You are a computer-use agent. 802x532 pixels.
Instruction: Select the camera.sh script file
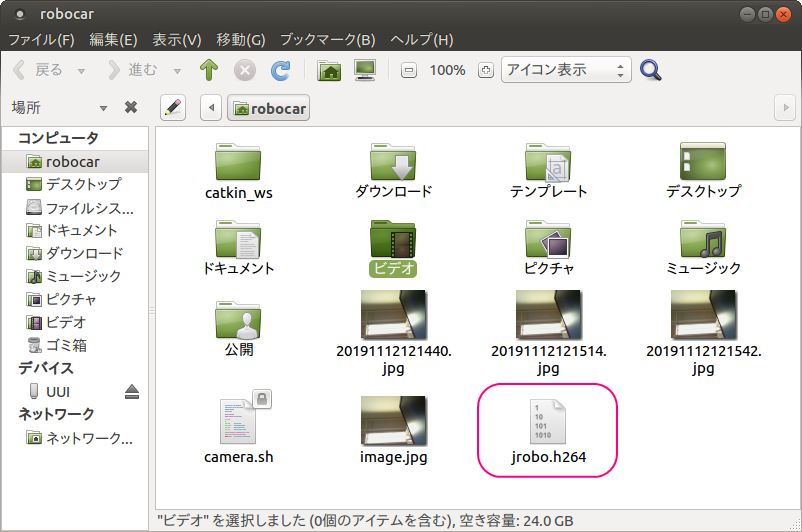point(238,428)
